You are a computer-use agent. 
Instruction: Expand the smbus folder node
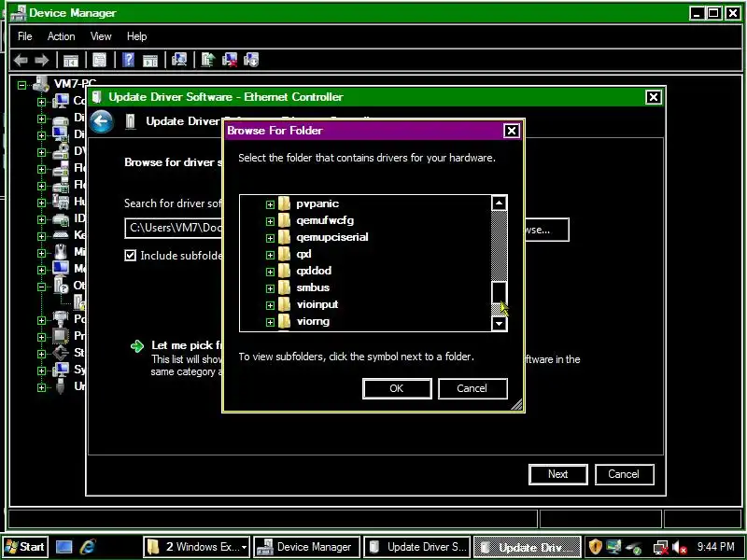(x=270, y=288)
